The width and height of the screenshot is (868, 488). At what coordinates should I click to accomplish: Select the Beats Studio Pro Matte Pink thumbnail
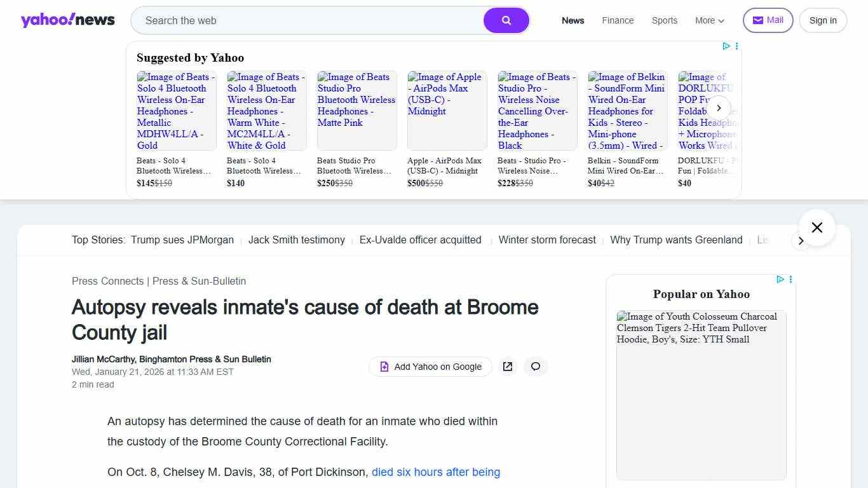pyautogui.click(x=356, y=110)
